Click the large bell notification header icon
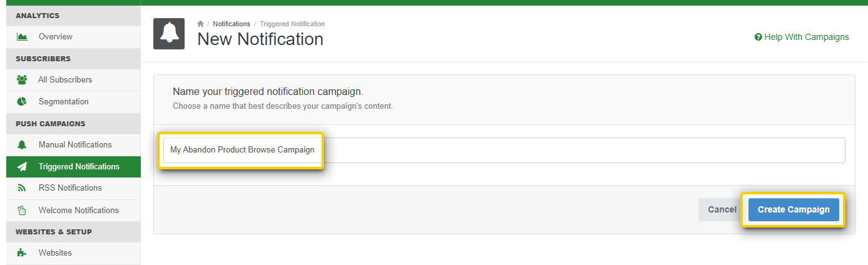This screenshot has width=868, height=265. point(169,34)
